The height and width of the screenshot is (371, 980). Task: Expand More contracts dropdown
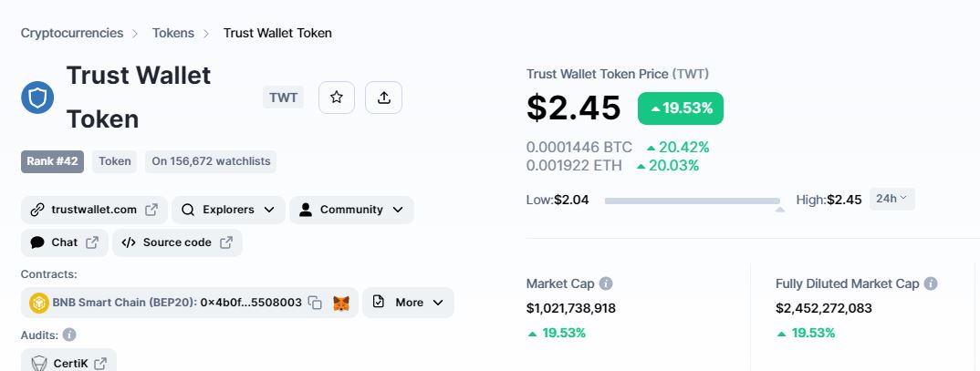pyautogui.click(x=408, y=303)
